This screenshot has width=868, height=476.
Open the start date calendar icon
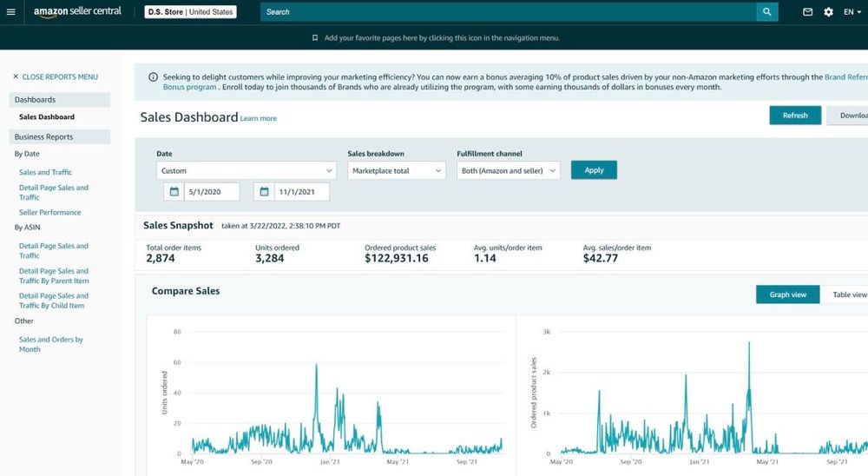[x=174, y=192]
